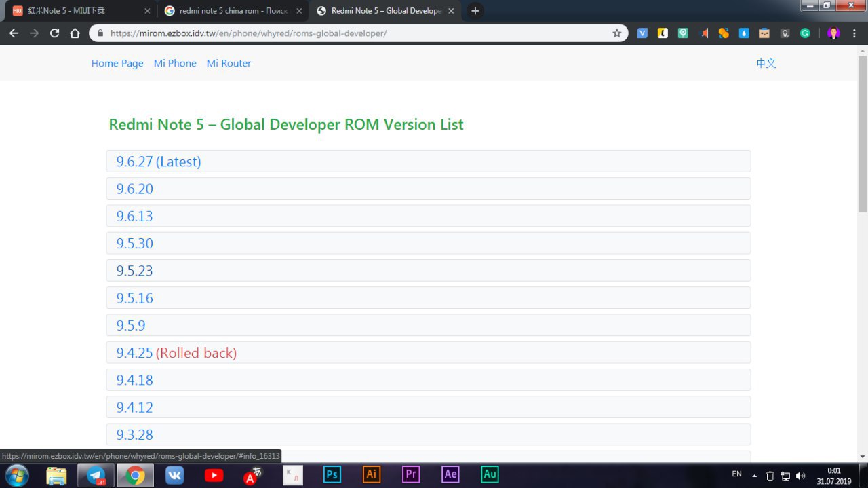Image resolution: width=868 pixels, height=488 pixels.
Task: Click the scrollbar up arrow
Action: coord(863,51)
